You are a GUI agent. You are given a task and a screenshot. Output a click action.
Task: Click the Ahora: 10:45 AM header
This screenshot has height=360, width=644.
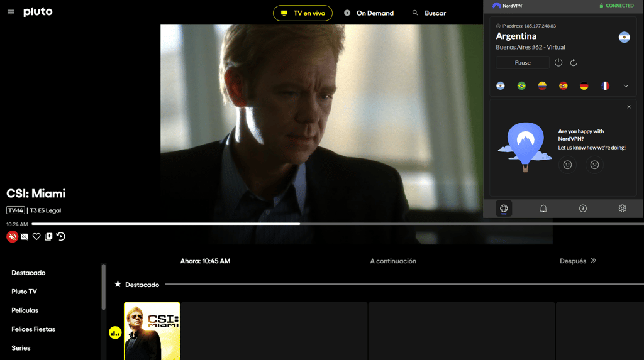coord(206,261)
